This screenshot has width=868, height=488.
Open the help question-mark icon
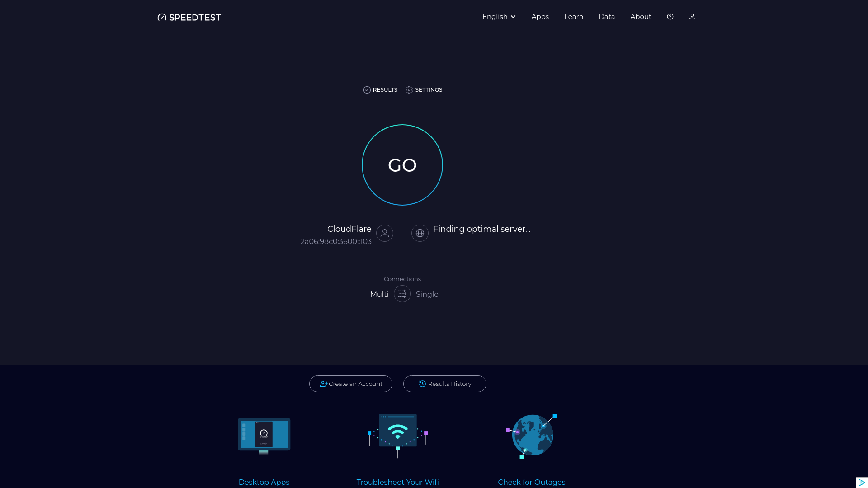(x=670, y=17)
